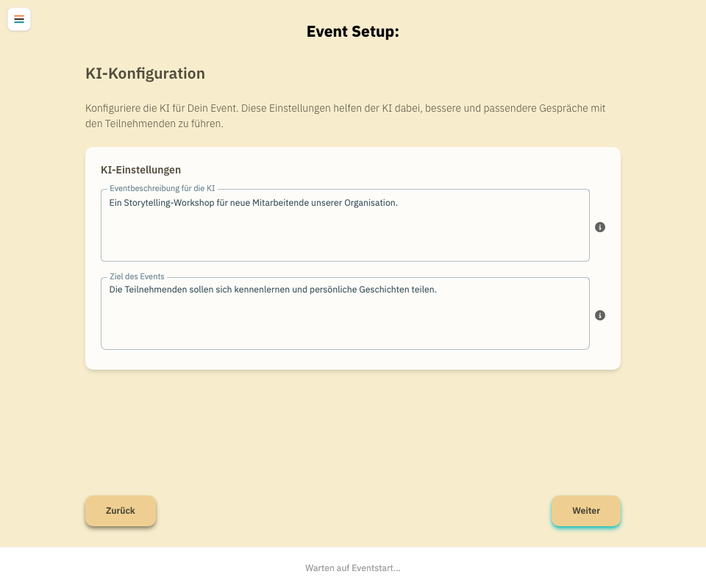Place cursor on the word "Mitarbeitende"
706x588 pixels.
(279, 203)
